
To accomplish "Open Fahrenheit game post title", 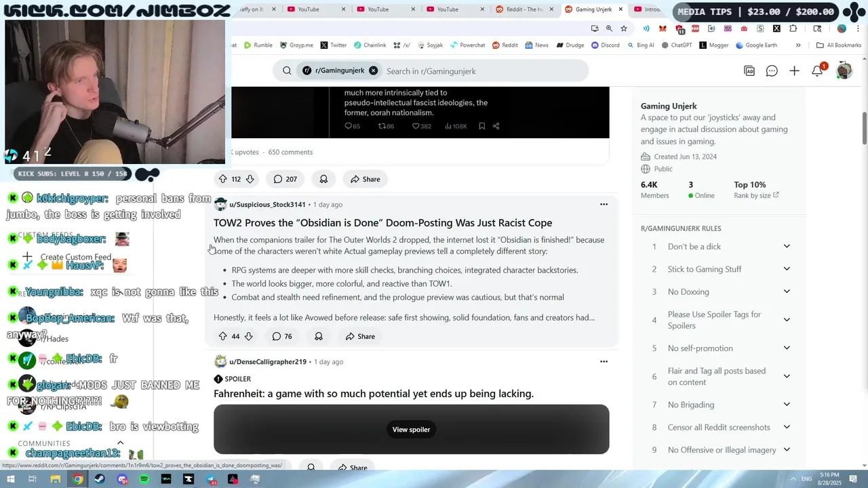I will click(x=374, y=393).
